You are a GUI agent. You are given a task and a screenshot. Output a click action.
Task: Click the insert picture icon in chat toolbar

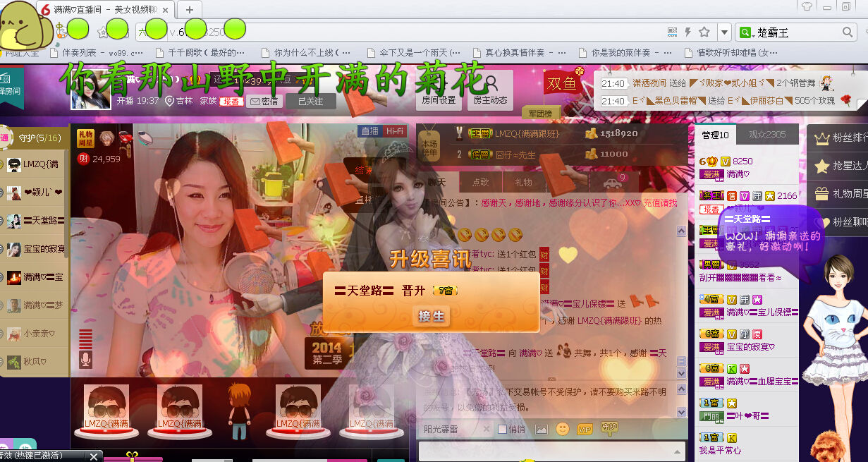542,429
